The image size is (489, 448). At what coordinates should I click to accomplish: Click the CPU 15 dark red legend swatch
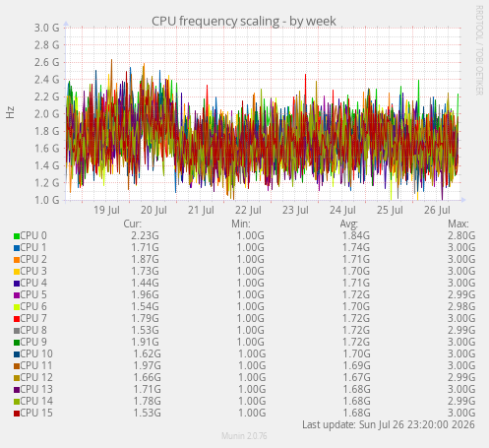click(17, 414)
